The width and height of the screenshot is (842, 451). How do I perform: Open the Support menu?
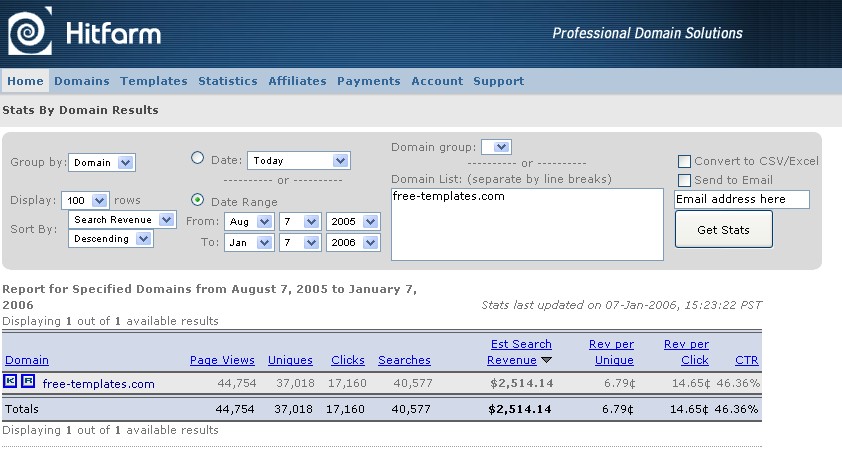pyautogui.click(x=499, y=81)
